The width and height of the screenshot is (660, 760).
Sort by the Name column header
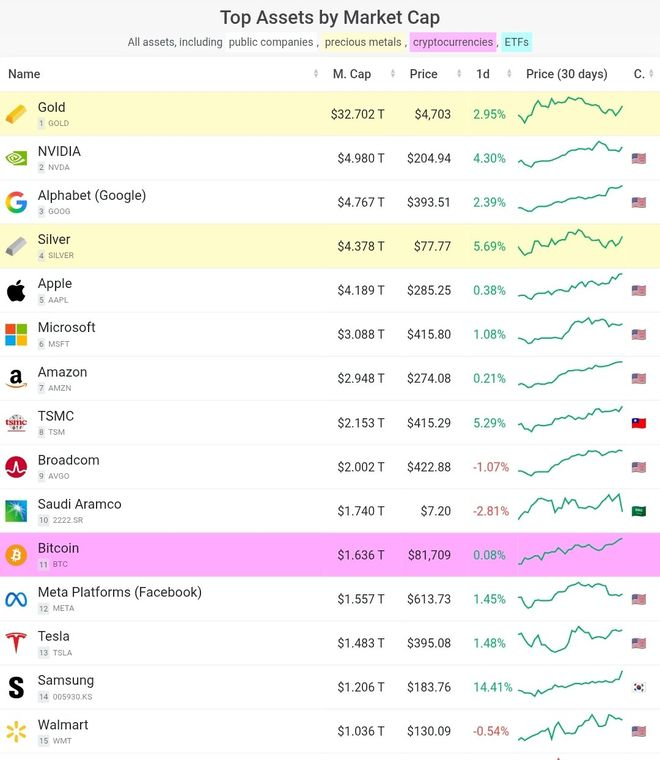pyautogui.click(x=24, y=74)
